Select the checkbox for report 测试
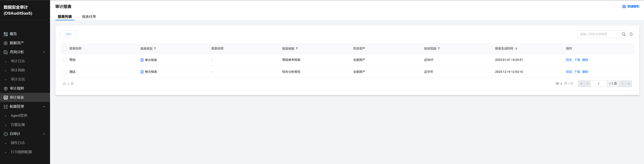644x164 pixels. (x=65, y=72)
